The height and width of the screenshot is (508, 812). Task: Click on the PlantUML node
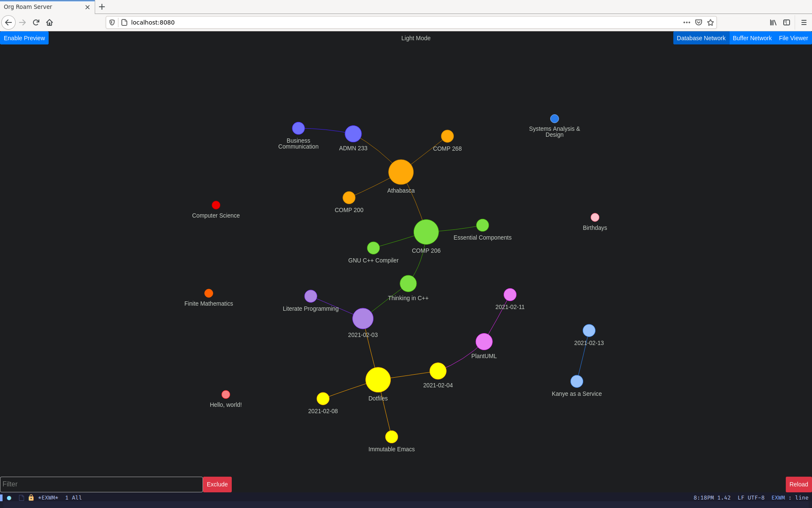coord(483,342)
